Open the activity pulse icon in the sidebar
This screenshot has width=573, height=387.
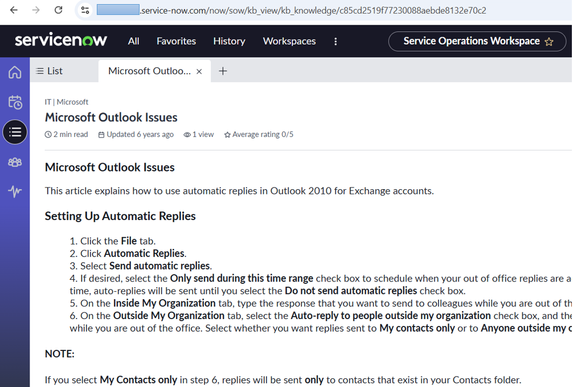[15, 191]
